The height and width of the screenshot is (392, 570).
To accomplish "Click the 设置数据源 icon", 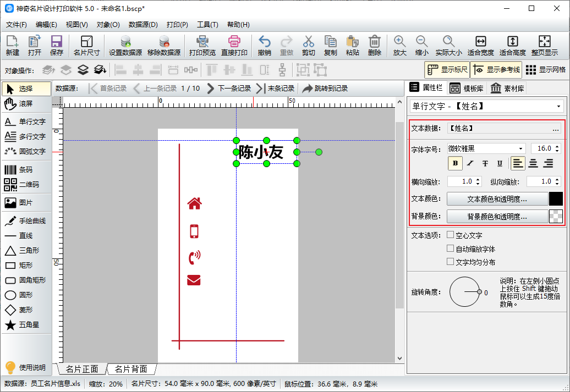I will click(125, 46).
